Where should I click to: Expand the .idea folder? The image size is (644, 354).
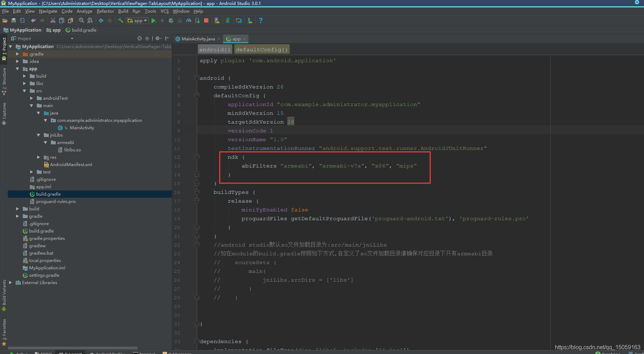pyautogui.click(x=17, y=61)
